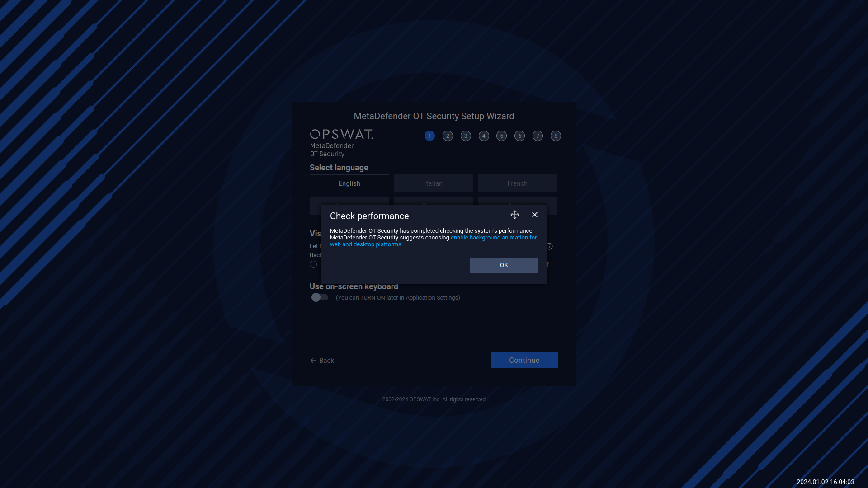Select English language
Screen dimensions: 868x488
click(x=349, y=183)
